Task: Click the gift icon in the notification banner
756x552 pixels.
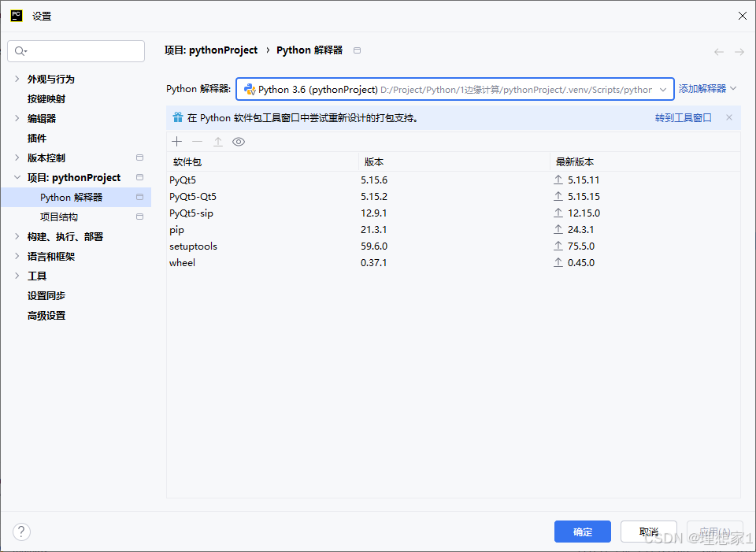Action: pos(178,117)
